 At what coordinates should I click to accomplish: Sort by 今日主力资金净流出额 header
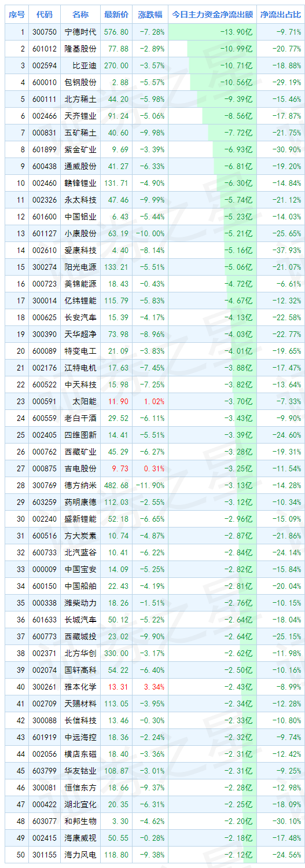212,14
